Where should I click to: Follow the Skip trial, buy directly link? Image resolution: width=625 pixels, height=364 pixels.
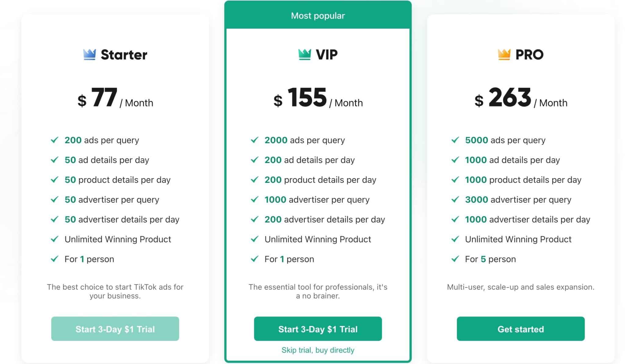(x=318, y=350)
